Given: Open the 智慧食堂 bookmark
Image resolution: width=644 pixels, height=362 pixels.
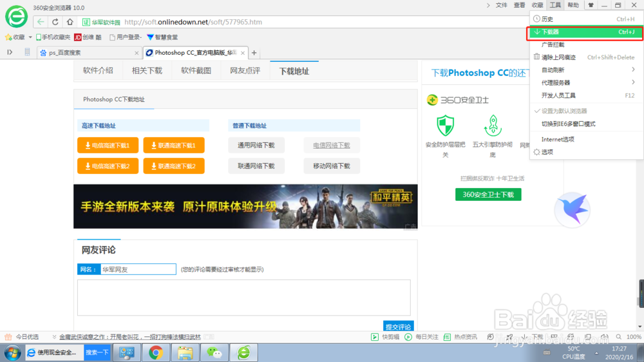Looking at the screenshot, I should [162, 37].
